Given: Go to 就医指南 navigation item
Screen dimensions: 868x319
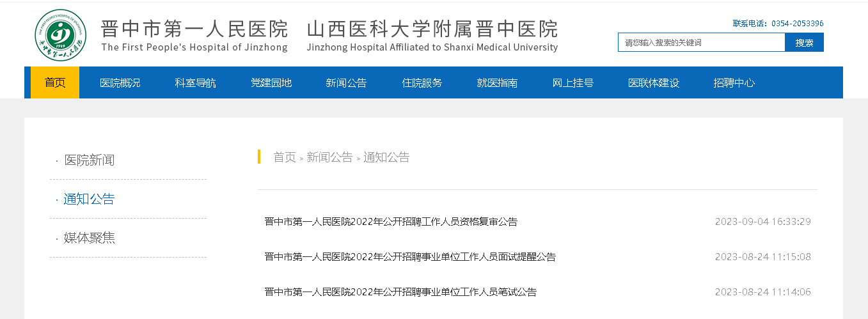Looking at the screenshot, I should pos(497,82).
